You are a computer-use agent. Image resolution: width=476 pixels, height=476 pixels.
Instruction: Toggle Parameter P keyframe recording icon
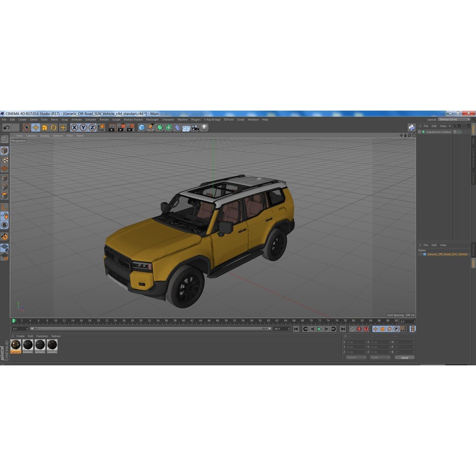pyautogui.click(x=397, y=329)
